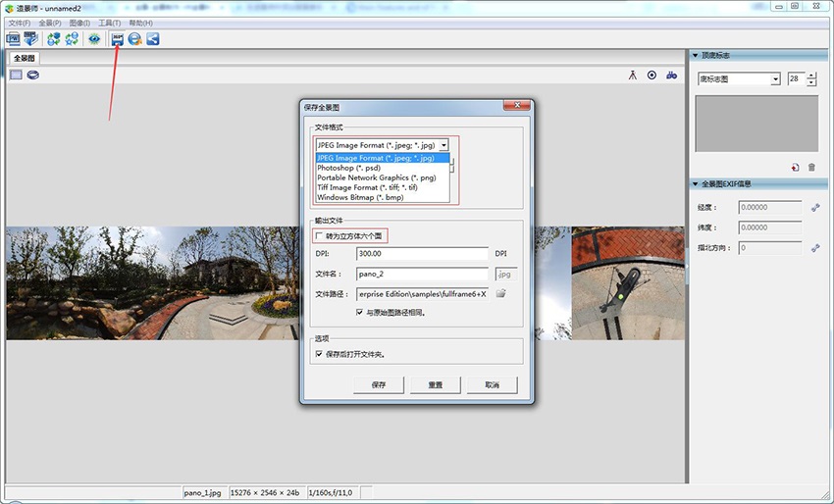The image size is (834, 504).
Task: Collapse the 全景图EXIF信息 panel section
Action: click(695, 183)
